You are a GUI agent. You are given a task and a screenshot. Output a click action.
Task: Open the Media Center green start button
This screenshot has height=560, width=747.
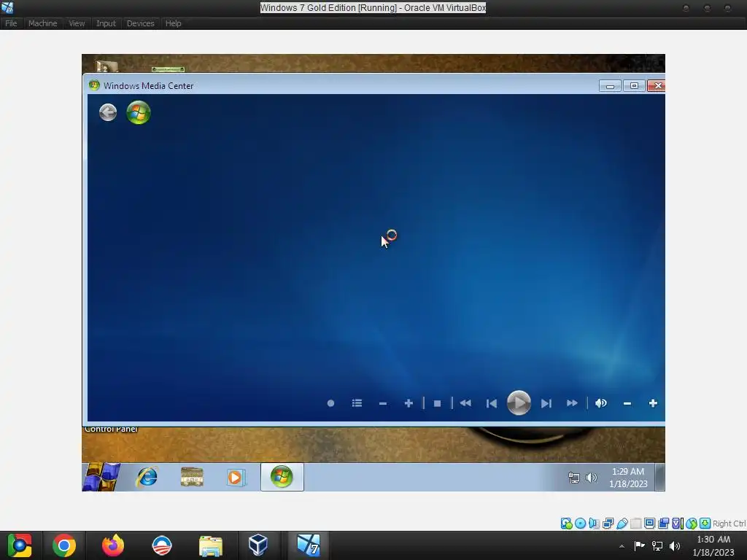(x=139, y=112)
